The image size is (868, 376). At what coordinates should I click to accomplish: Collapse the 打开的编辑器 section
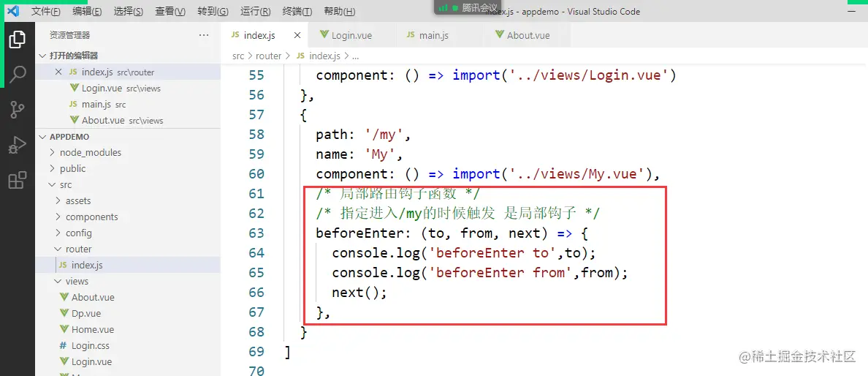click(128, 56)
